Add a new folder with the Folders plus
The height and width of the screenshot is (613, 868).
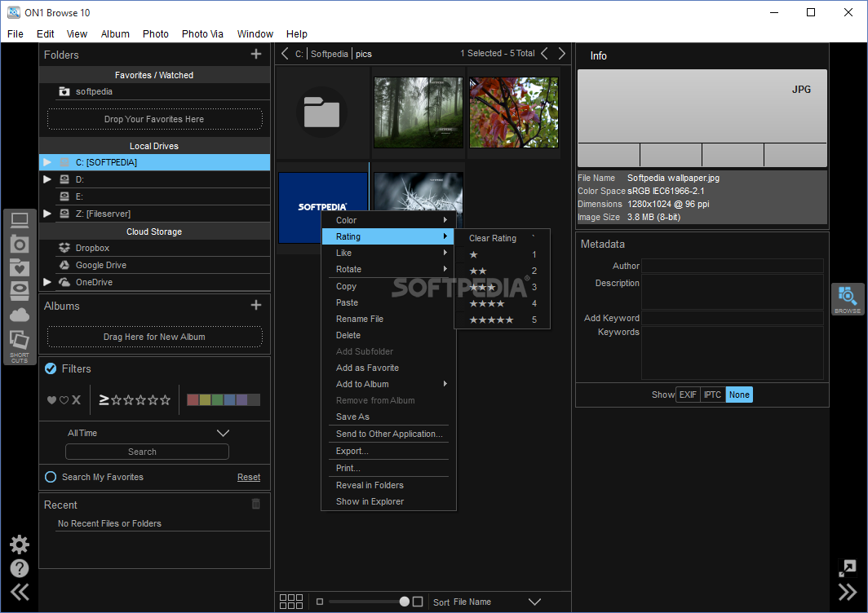pos(256,54)
